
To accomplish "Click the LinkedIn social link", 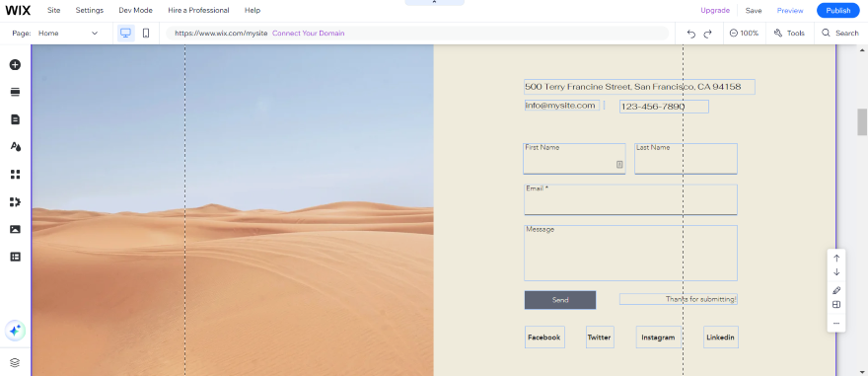I will 721,338.
